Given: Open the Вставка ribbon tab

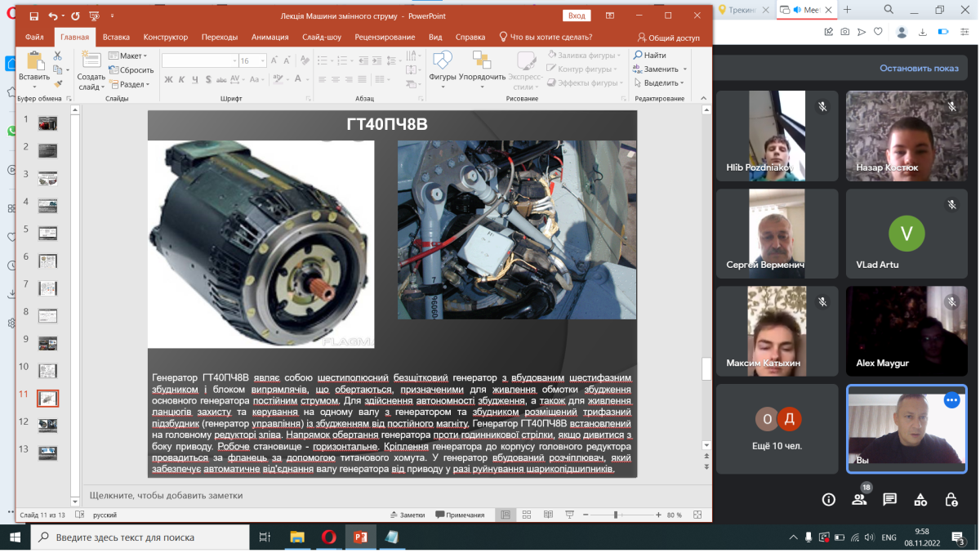Looking at the screenshot, I should 116,37.
